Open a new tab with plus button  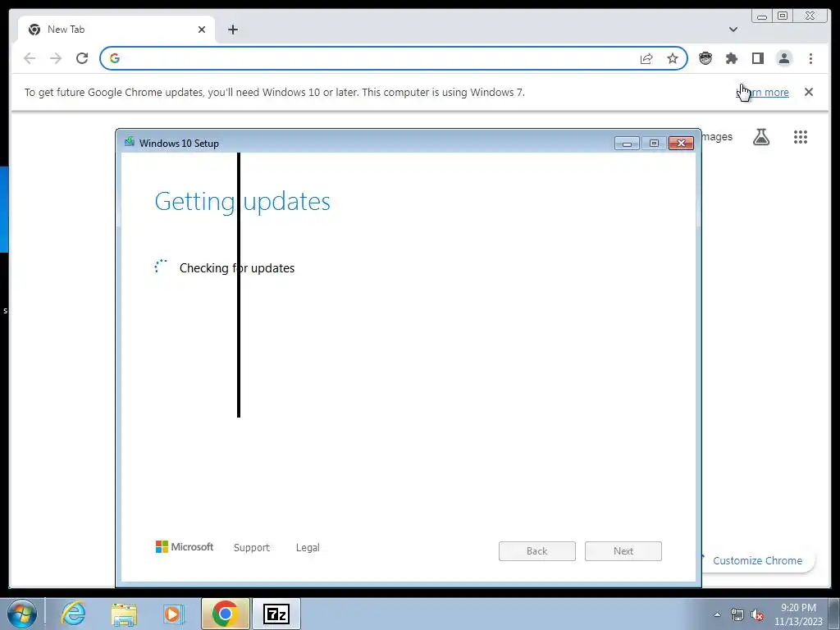pyautogui.click(x=232, y=30)
